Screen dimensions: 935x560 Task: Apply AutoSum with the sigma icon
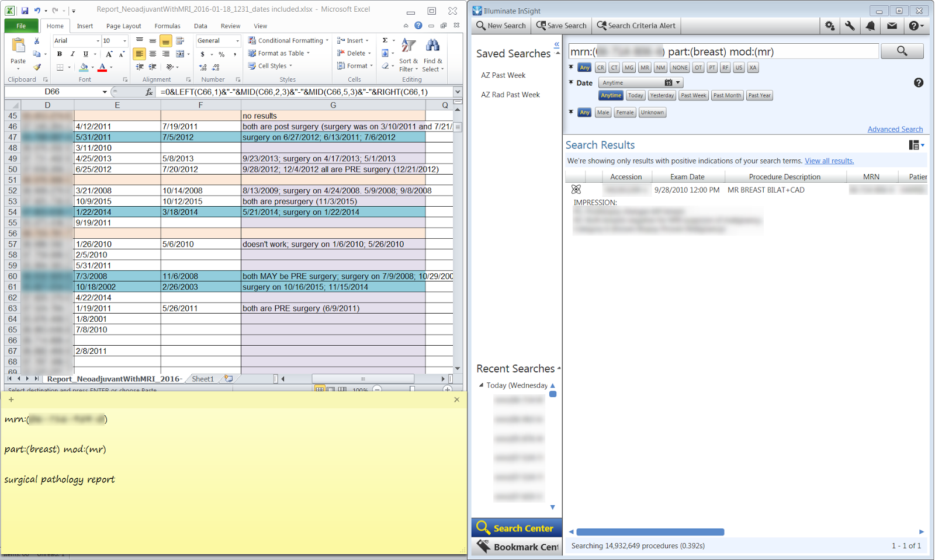pos(385,40)
